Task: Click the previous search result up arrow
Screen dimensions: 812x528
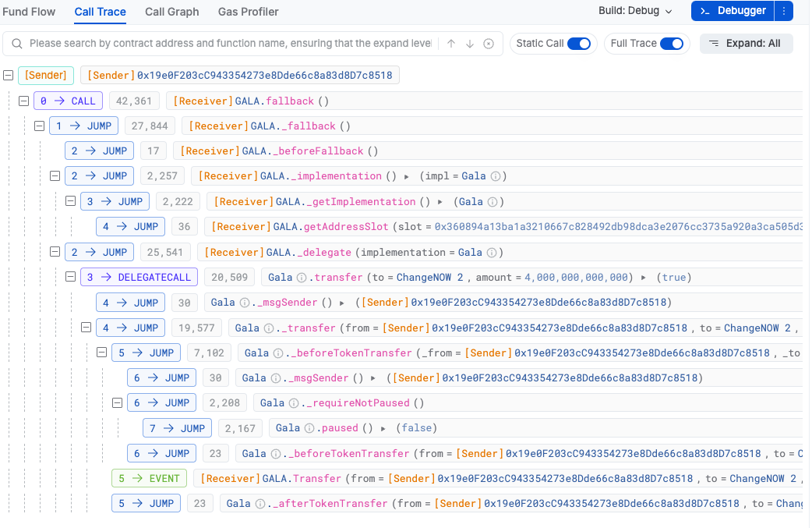Action: [451, 44]
